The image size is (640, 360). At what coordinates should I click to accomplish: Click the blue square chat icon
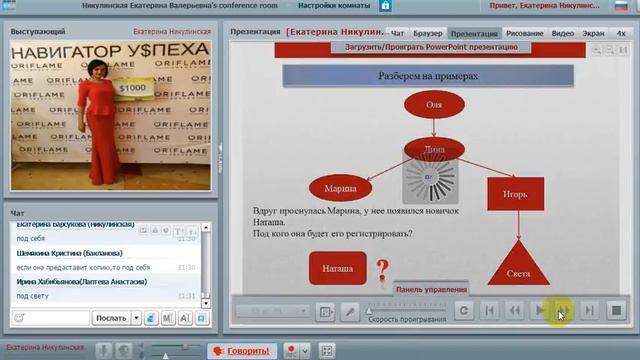pos(202,318)
